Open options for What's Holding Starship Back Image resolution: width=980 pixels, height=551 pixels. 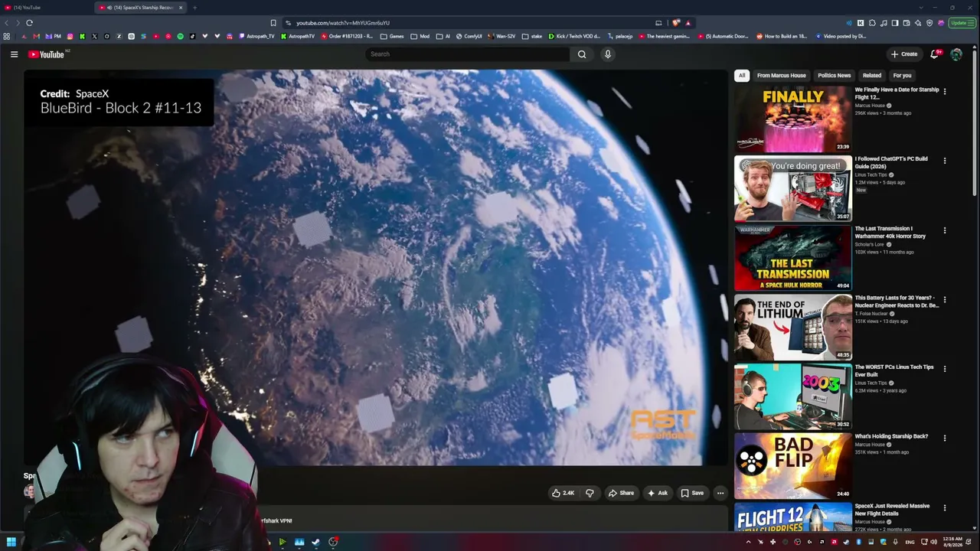click(x=945, y=439)
